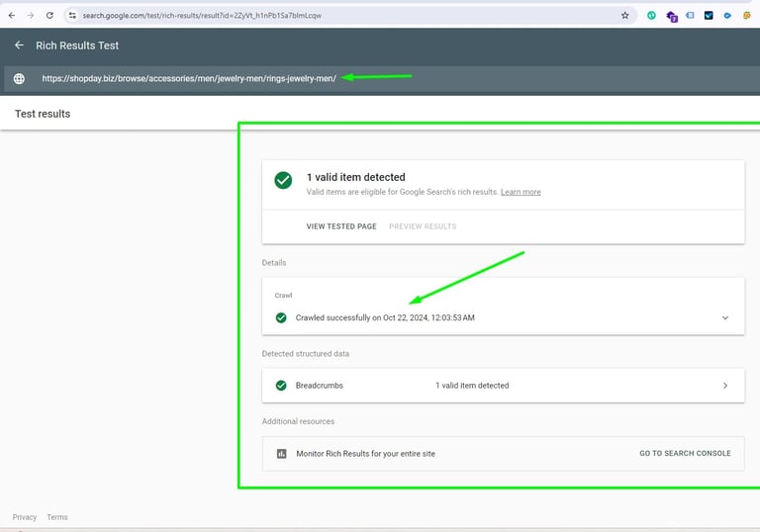Viewport: 760px width, 532px height.
Task: Open the Learn more link
Action: (x=521, y=192)
